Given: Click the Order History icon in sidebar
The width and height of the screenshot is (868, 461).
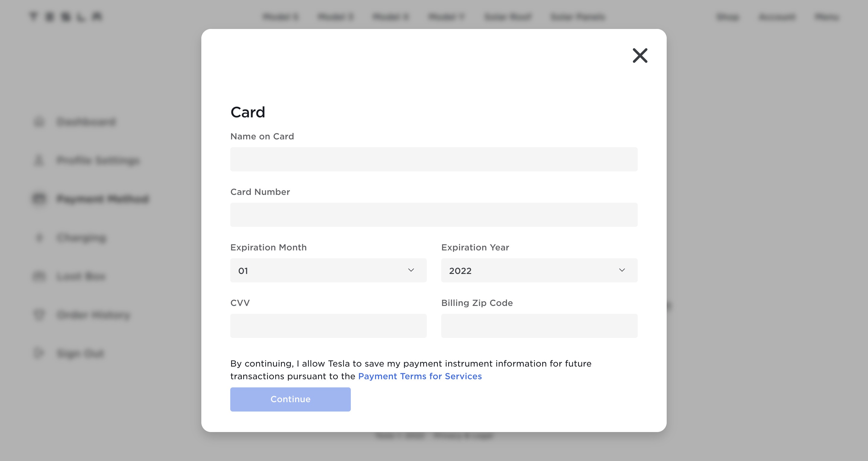Looking at the screenshot, I should (39, 315).
